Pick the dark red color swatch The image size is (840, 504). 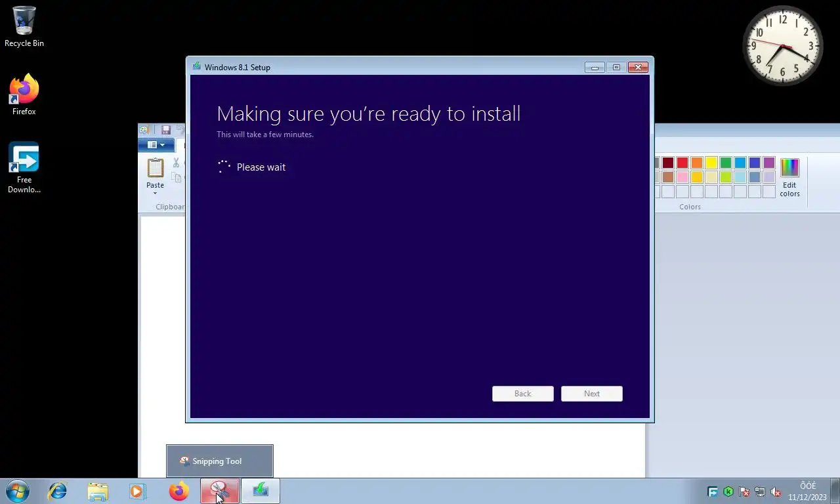[x=668, y=163]
